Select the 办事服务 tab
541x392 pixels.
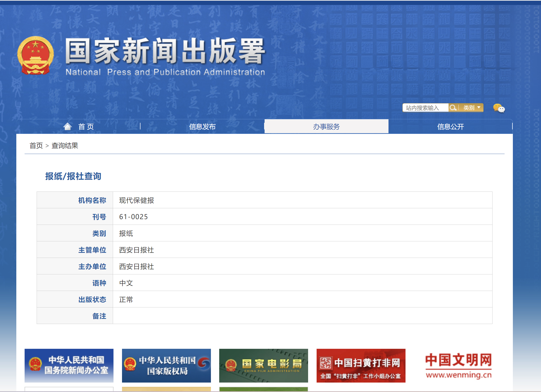tap(326, 127)
